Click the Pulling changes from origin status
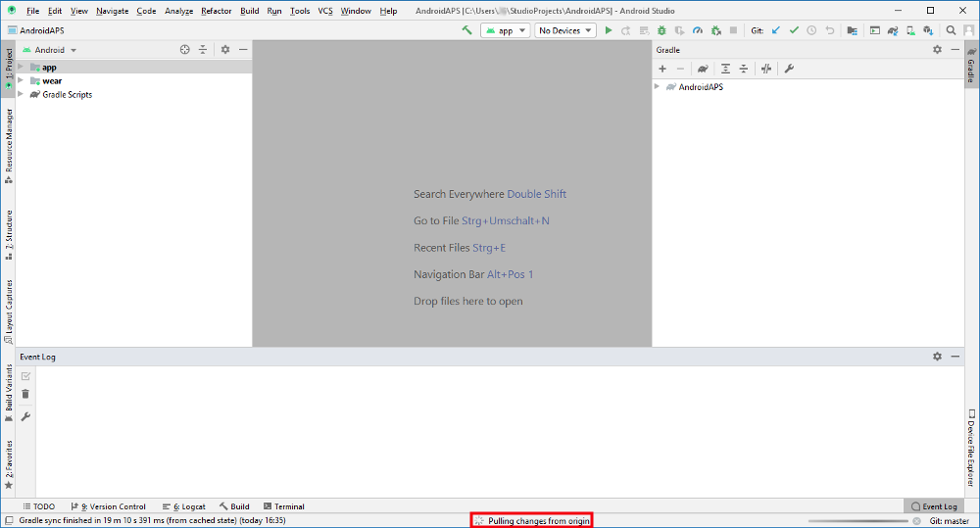This screenshot has height=528, width=980. pos(531,520)
